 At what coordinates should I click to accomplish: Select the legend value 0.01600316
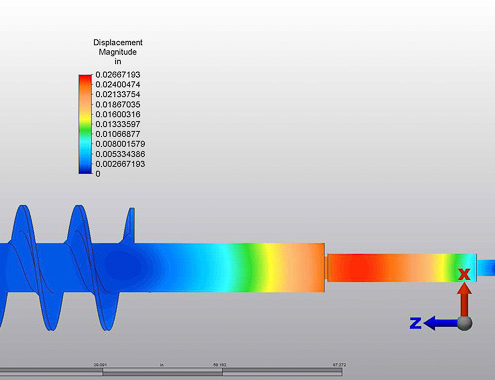point(118,114)
